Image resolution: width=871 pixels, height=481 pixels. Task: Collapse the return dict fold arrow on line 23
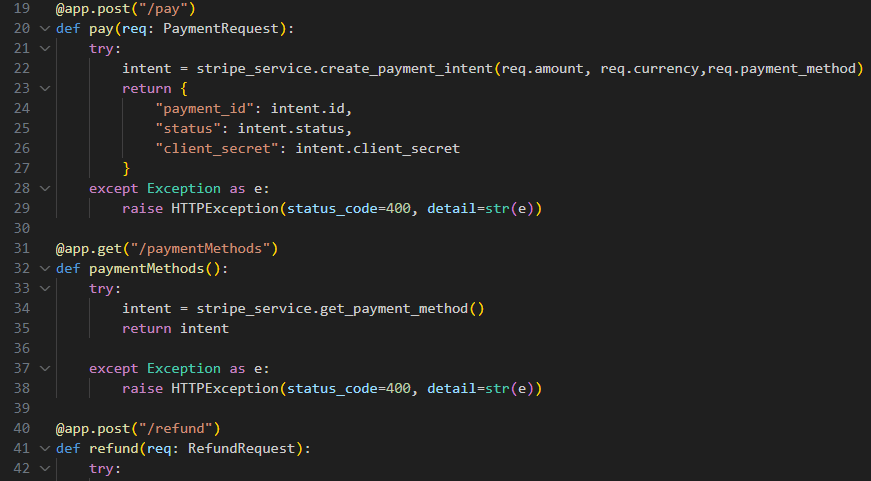[x=45, y=88]
